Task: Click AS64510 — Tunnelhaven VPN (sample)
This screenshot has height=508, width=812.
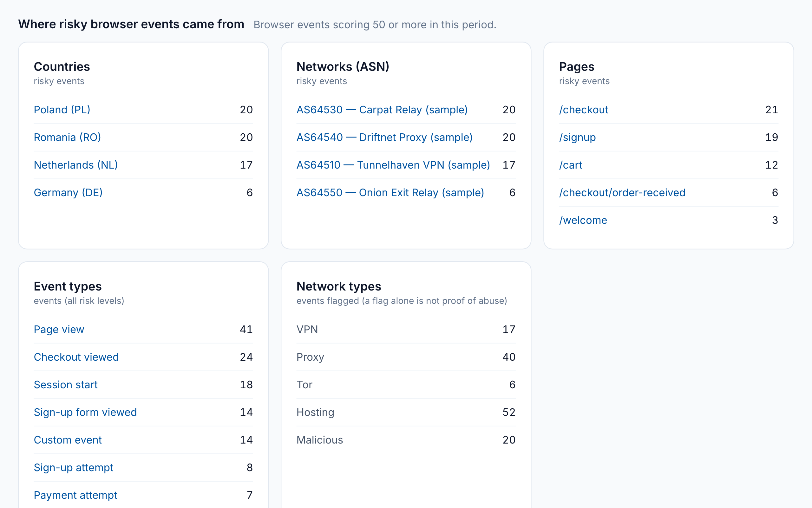Action: tap(393, 165)
